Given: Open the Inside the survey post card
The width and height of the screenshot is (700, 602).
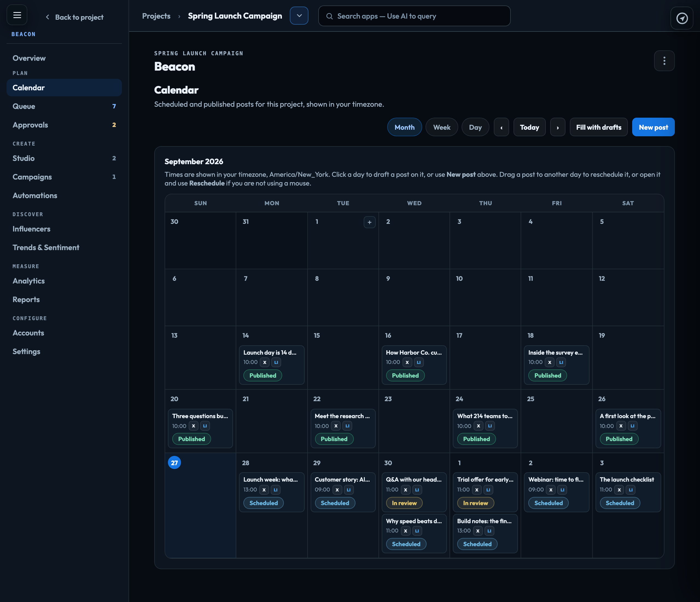Looking at the screenshot, I should [x=556, y=365].
